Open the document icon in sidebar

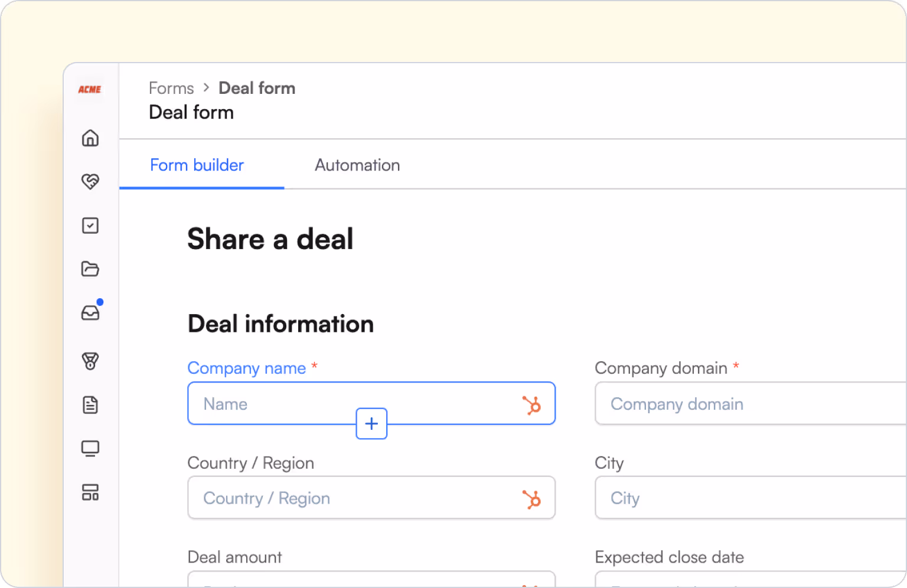click(90, 405)
